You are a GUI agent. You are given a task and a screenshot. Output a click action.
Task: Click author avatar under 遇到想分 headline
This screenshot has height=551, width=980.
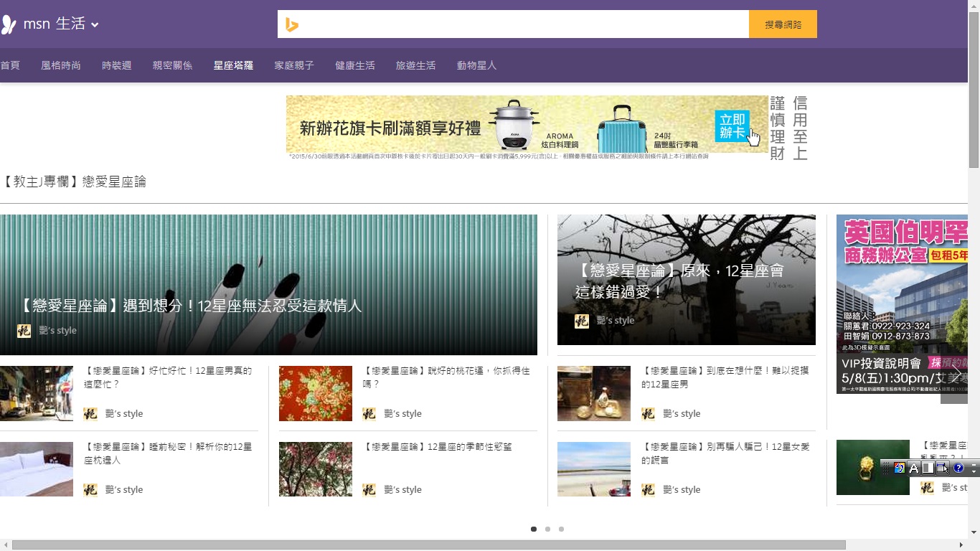pyautogui.click(x=24, y=331)
